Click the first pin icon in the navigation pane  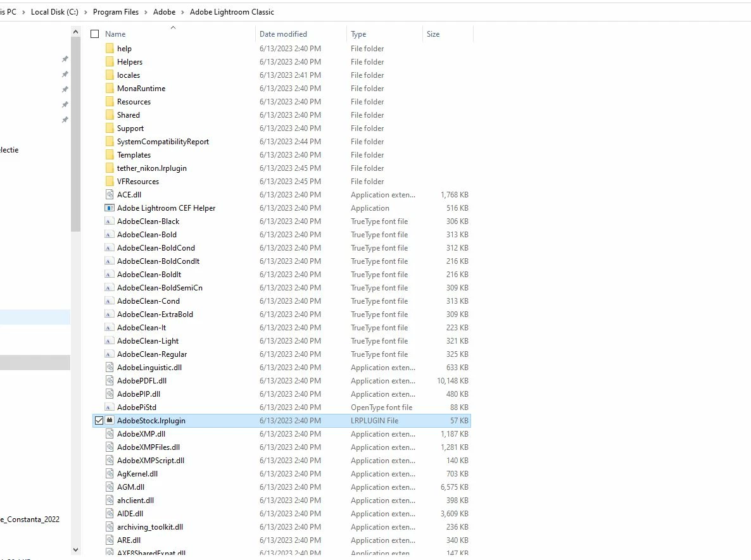point(65,59)
